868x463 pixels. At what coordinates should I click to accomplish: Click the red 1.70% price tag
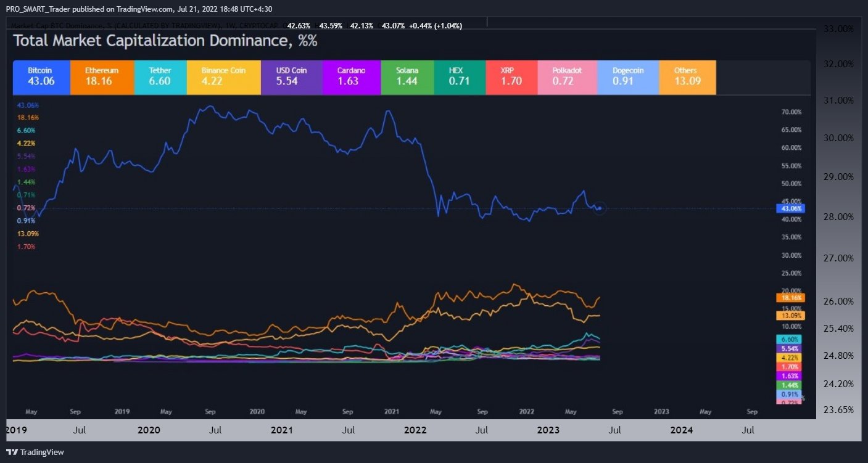[x=789, y=367]
